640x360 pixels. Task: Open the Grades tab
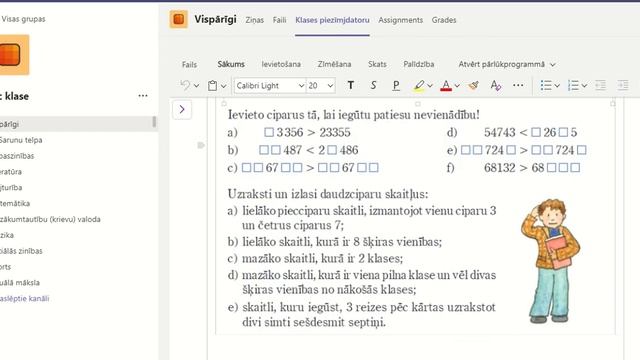pos(444,20)
